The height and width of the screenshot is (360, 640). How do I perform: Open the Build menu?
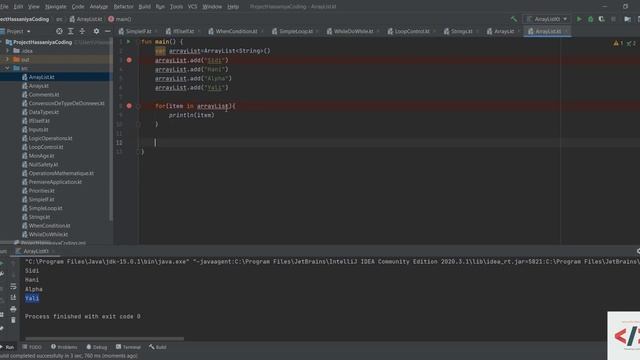(x=144, y=7)
